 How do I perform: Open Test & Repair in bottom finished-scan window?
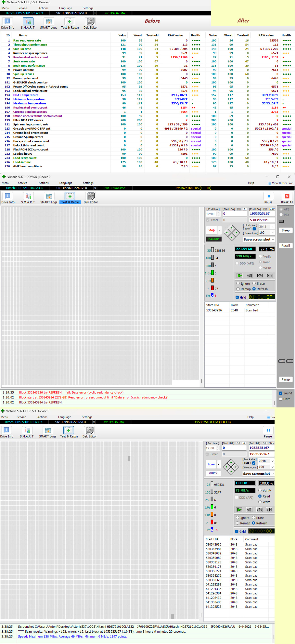(x=69, y=432)
